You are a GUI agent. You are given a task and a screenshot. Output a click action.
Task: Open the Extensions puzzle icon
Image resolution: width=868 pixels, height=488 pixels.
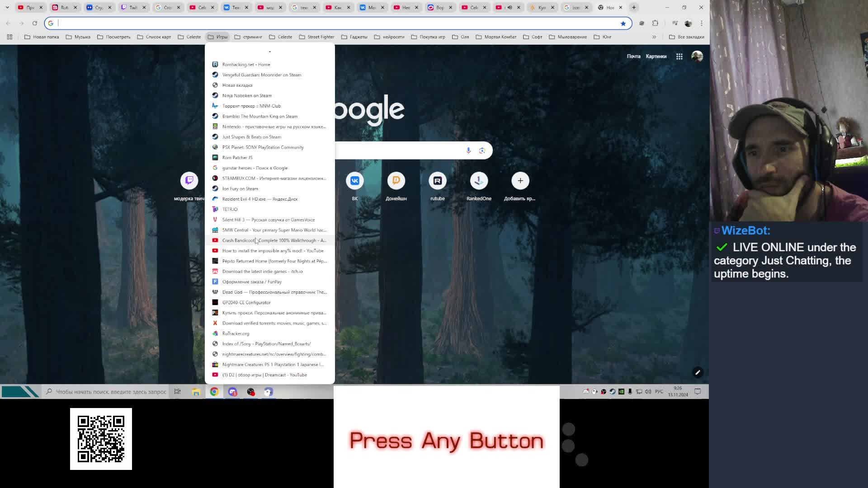655,23
